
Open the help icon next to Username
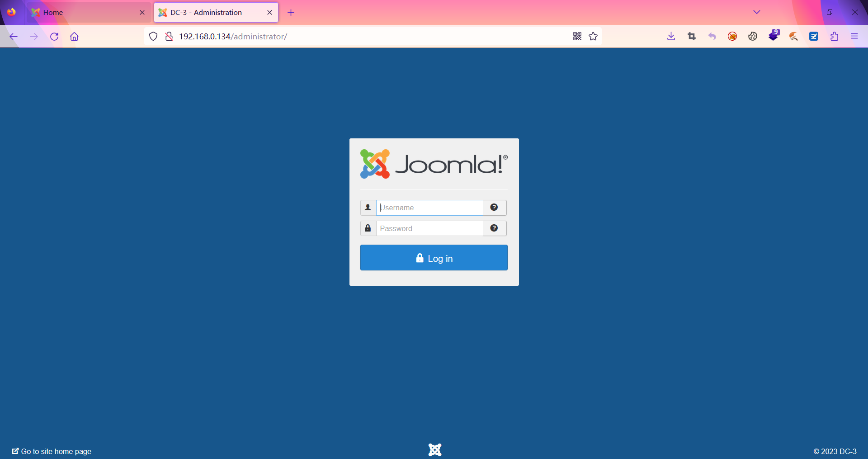[x=495, y=208]
